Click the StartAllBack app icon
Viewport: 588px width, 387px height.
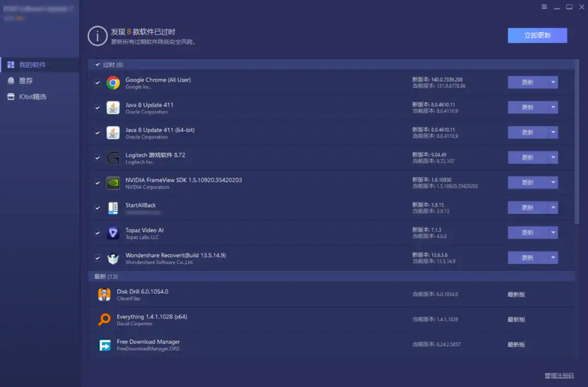(x=113, y=208)
